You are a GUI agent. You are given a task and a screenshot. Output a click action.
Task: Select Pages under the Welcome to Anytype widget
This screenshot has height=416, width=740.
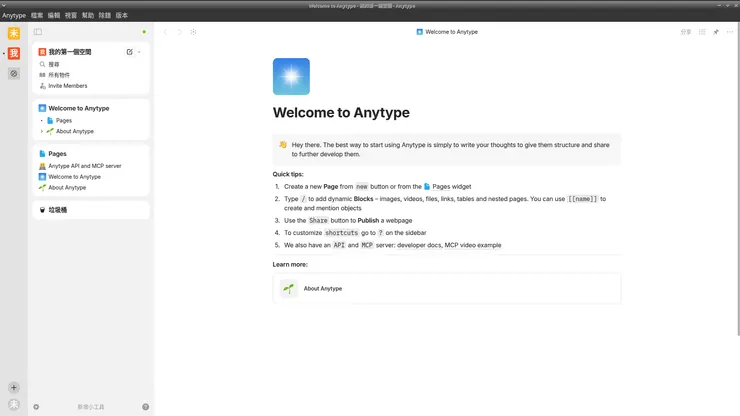tap(64, 120)
